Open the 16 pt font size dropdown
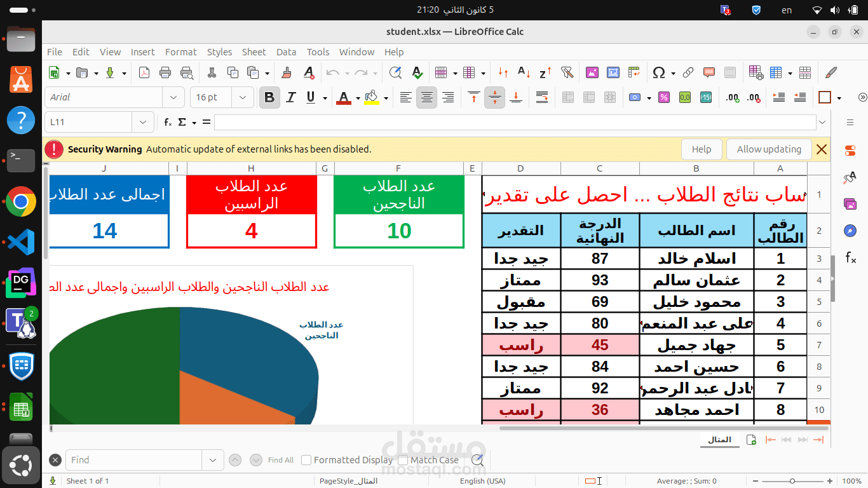 click(x=242, y=97)
